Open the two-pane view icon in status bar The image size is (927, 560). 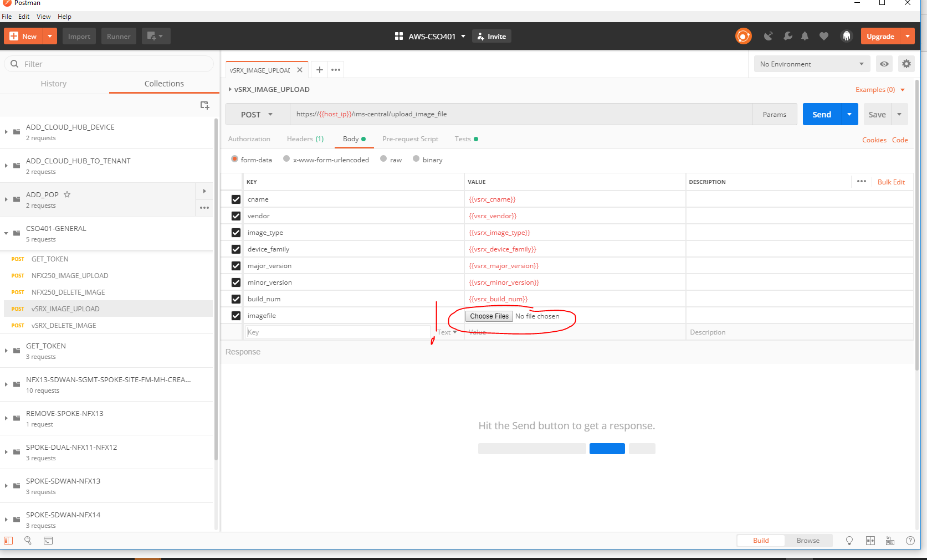tap(870, 541)
